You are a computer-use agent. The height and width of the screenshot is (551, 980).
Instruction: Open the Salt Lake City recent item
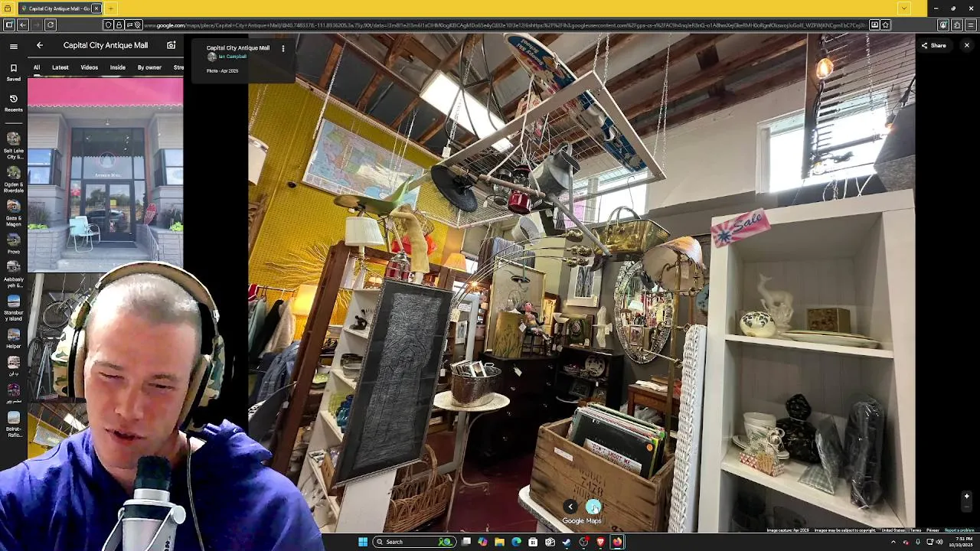(13, 145)
